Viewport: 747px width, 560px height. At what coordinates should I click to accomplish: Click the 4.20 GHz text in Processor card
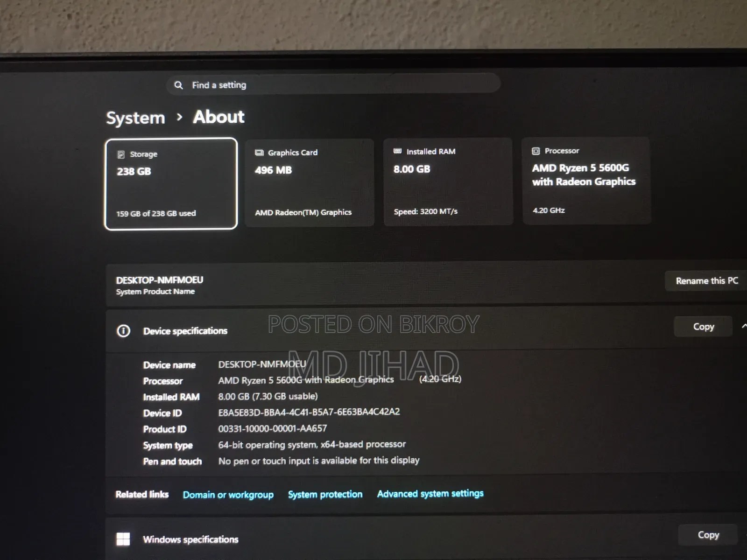pyautogui.click(x=549, y=210)
